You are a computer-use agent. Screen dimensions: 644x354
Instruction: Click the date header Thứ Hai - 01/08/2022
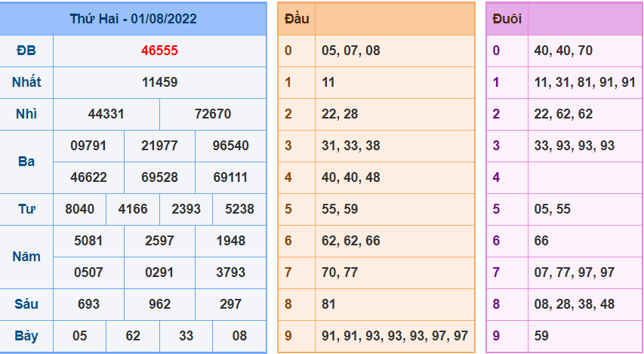(133, 19)
